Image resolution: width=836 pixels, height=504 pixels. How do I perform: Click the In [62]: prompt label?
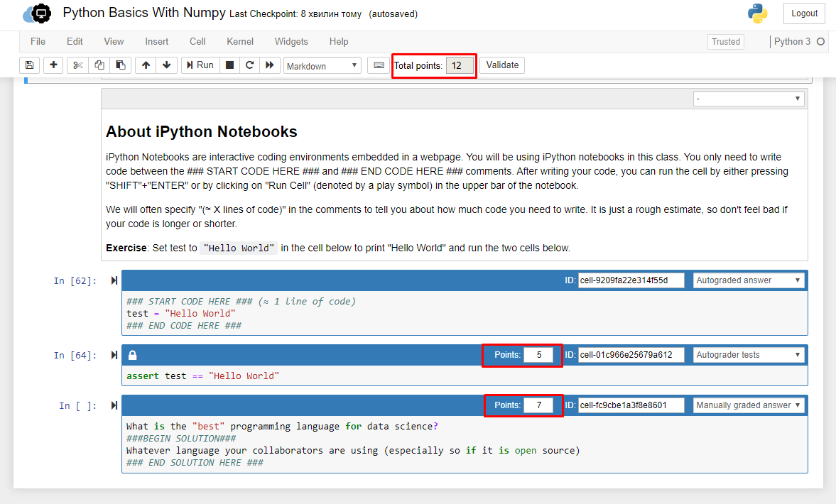click(75, 281)
